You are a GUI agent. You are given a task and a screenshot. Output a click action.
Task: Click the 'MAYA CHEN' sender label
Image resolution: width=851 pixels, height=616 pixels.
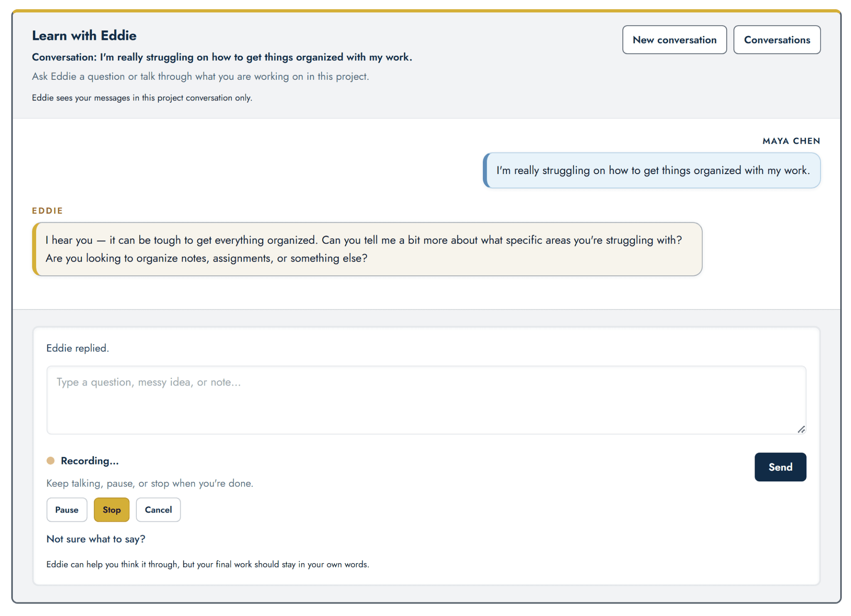click(x=791, y=141)
